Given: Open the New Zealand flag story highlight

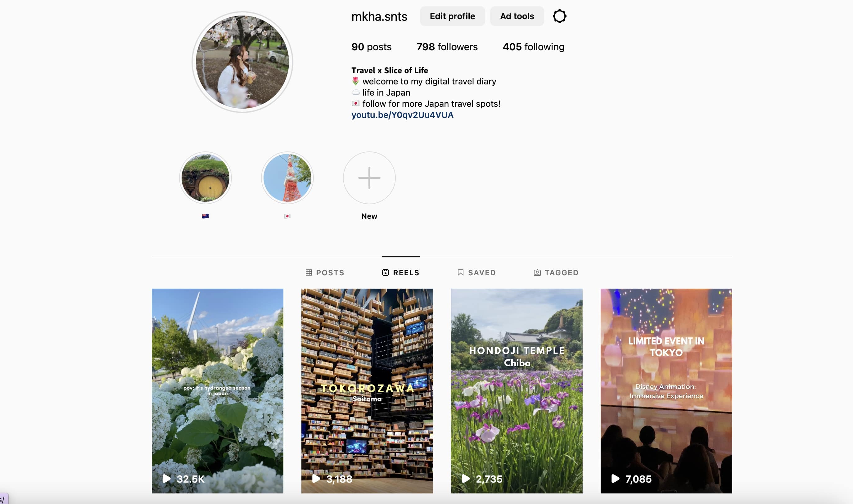Looking at the screenshot, I should coord(205,178).
